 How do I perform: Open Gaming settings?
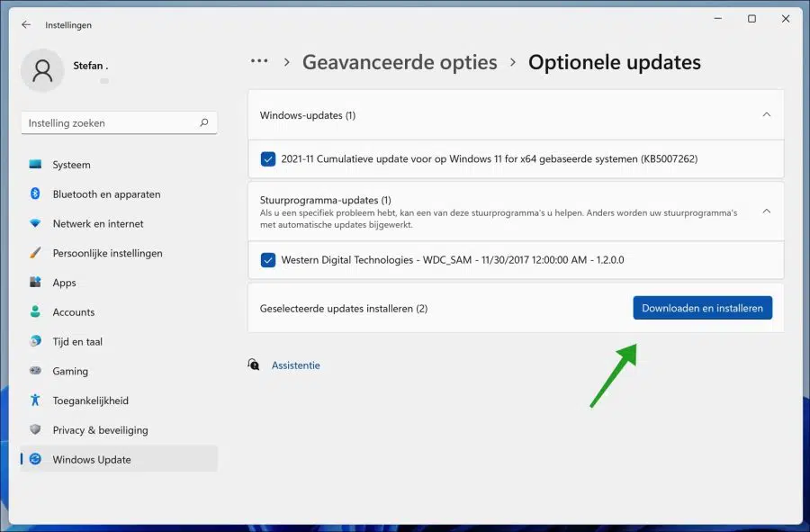pyautogui.click(x=119, y=370)
